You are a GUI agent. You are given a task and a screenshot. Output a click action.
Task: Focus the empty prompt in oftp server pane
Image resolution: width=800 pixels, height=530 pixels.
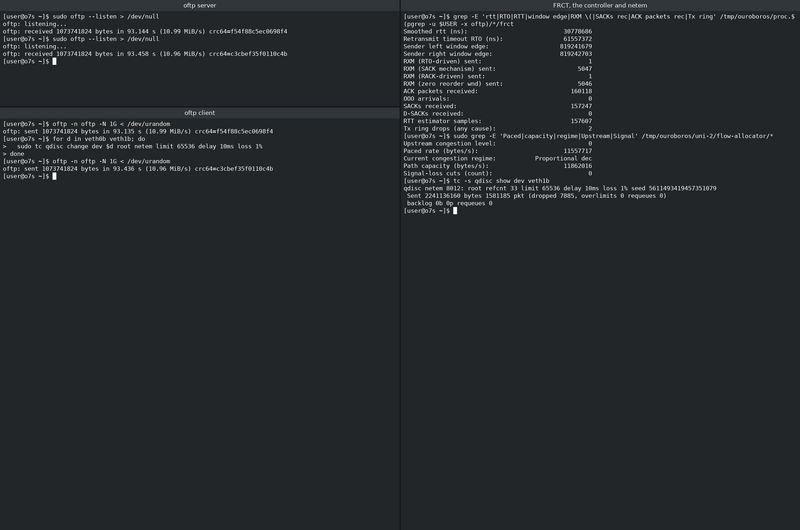[x=30, y=61]
